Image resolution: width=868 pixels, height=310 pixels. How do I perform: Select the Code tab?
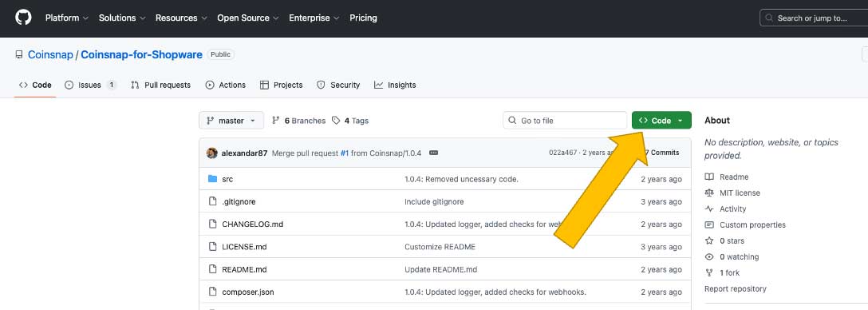coord(35,85)
